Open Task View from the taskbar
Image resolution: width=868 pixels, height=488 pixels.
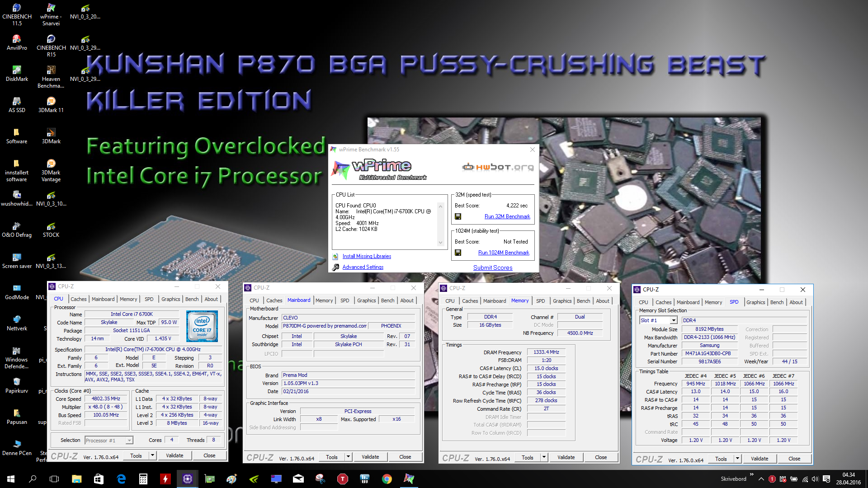54,479
